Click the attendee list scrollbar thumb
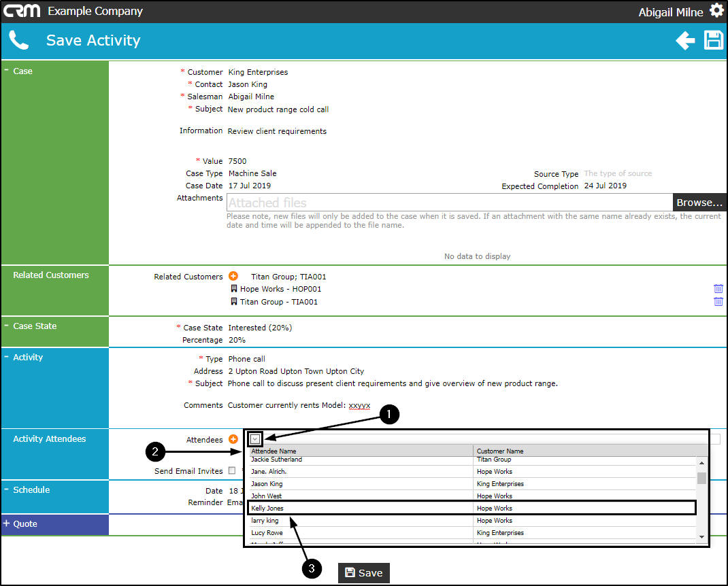Screen dimensions: 728x586 pos(701,478)
